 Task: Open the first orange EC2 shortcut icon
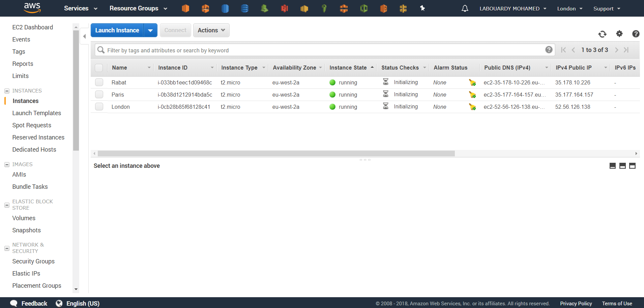pyautogui.click(x=185, y=8)
